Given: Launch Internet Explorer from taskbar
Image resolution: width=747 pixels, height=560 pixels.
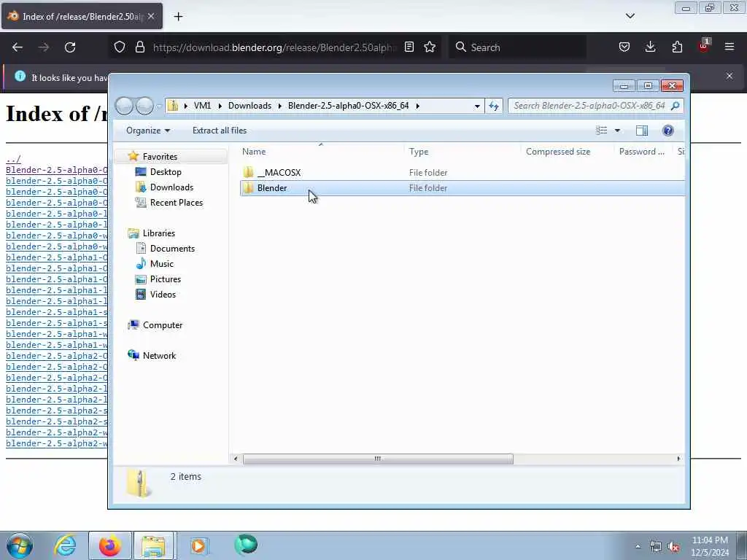Looking at the screenshot, I should click(x=65, y=545).
